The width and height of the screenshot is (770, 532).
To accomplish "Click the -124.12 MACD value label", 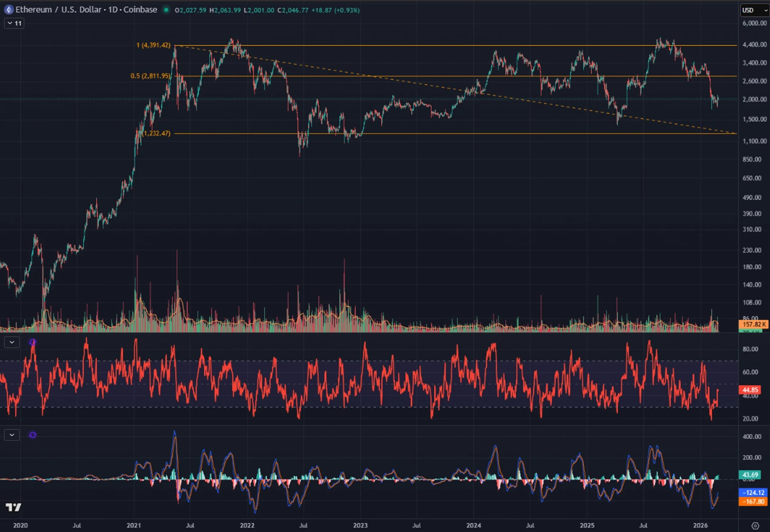I will pos(753,493).
